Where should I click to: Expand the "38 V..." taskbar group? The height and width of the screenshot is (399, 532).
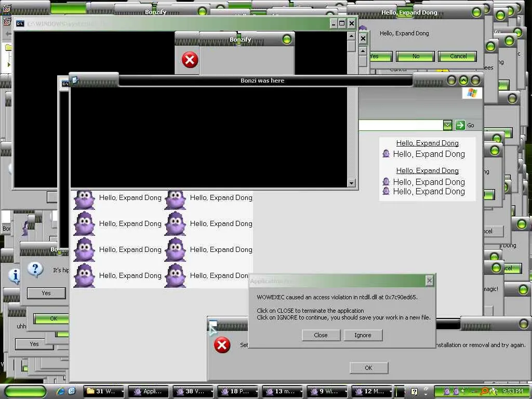(193, 392)
